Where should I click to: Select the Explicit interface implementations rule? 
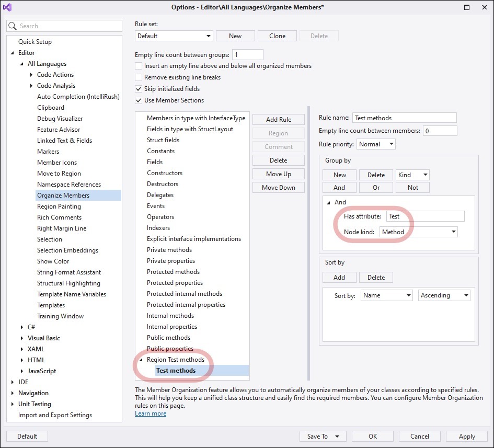coord(194,239)
